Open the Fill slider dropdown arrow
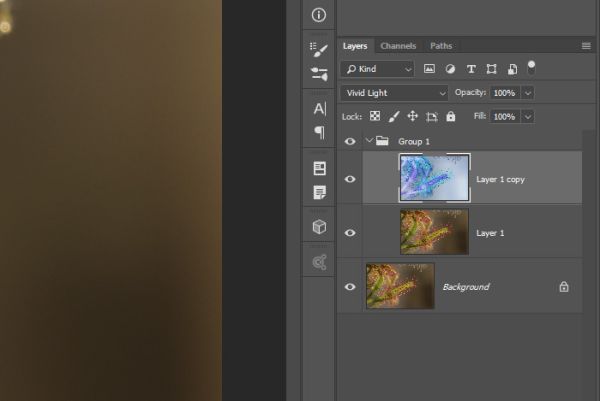600x401 pixels. (x=528, y=117)
